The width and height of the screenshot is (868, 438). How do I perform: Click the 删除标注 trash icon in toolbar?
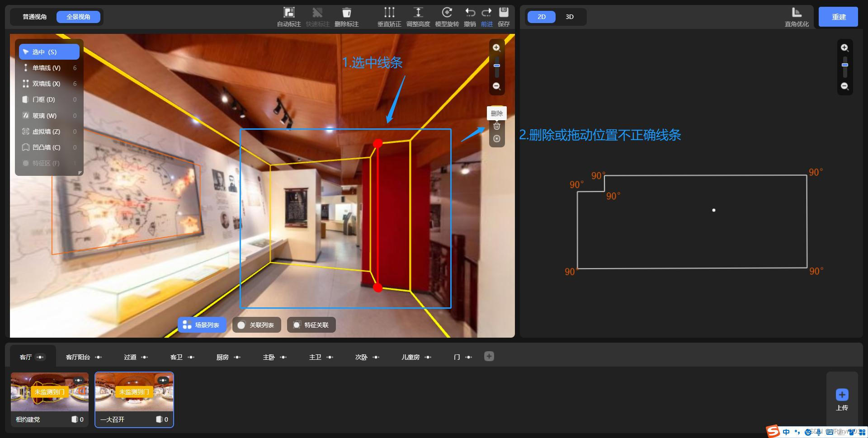(x=346, y=12)
